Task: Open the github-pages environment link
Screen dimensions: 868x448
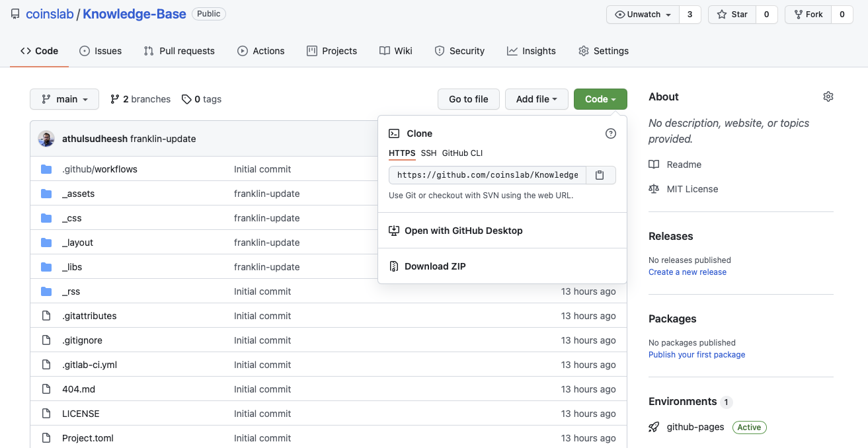Action: [695, 428]
